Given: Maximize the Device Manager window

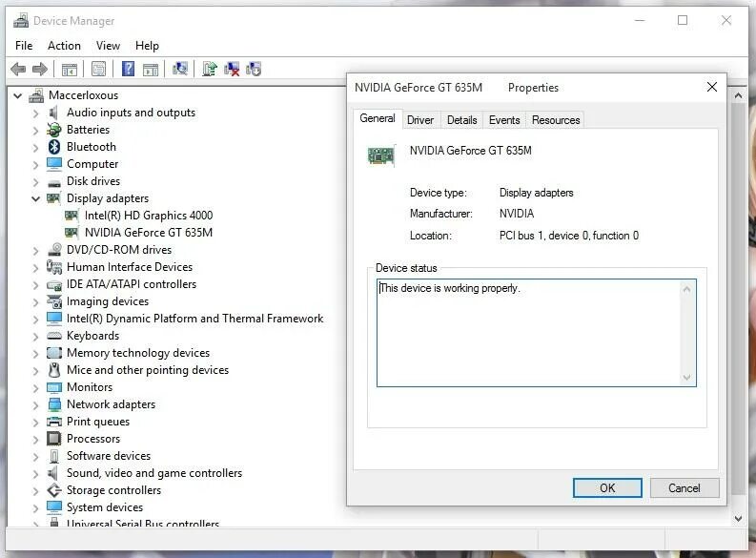Looking at the screenshot, I should pyautogui.click(x=683, y=20).
